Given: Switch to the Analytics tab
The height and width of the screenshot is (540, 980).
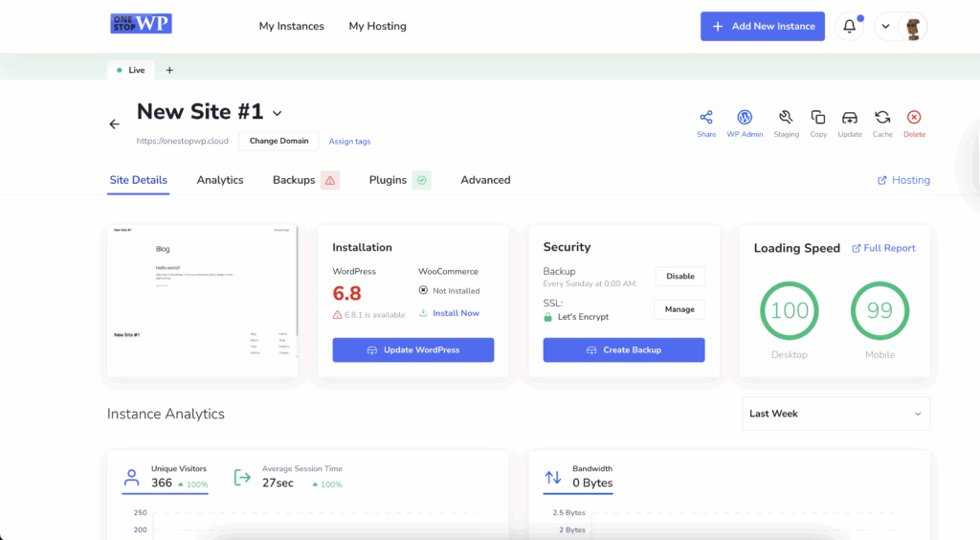Looking at the screenshot, I should click(x=220, y=180).
